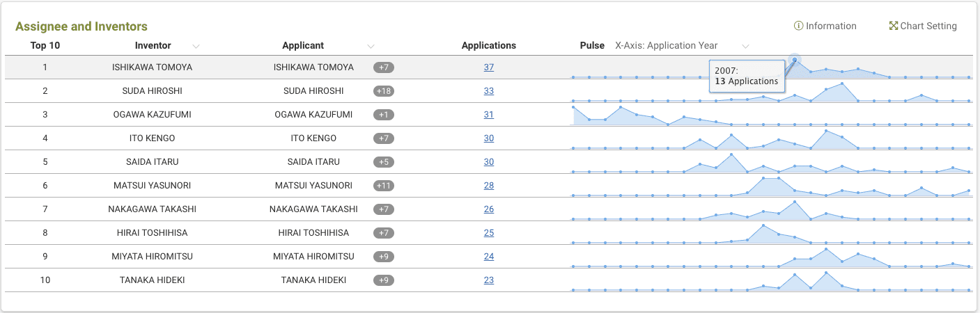The image size is (980, 313).
Task: Click the 2007 peak point on Ishikawa's sparkline
Action: [x=795, y=60]
